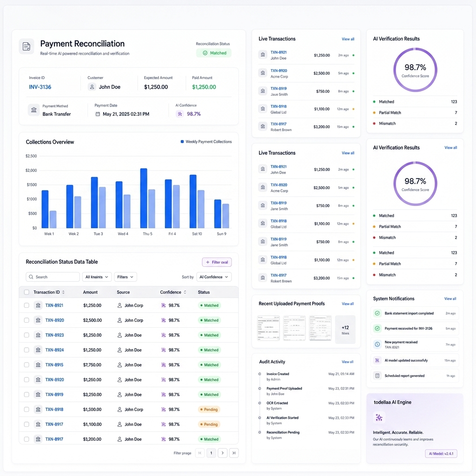Click the report icon on Scheduled report generated
476x476 pixels.
coord(377,376)
